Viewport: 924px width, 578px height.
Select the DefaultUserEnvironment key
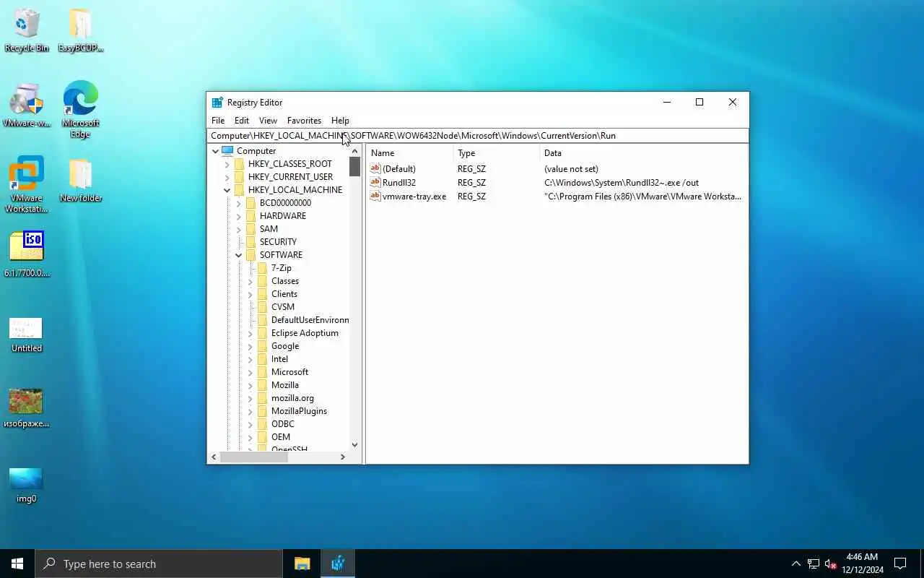[310, 320]
